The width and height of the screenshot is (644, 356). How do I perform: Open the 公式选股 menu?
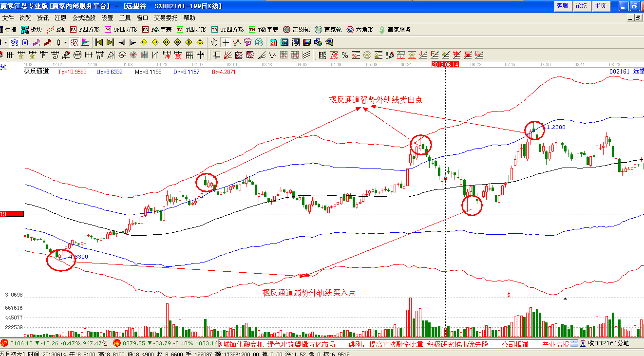[84, 18]
